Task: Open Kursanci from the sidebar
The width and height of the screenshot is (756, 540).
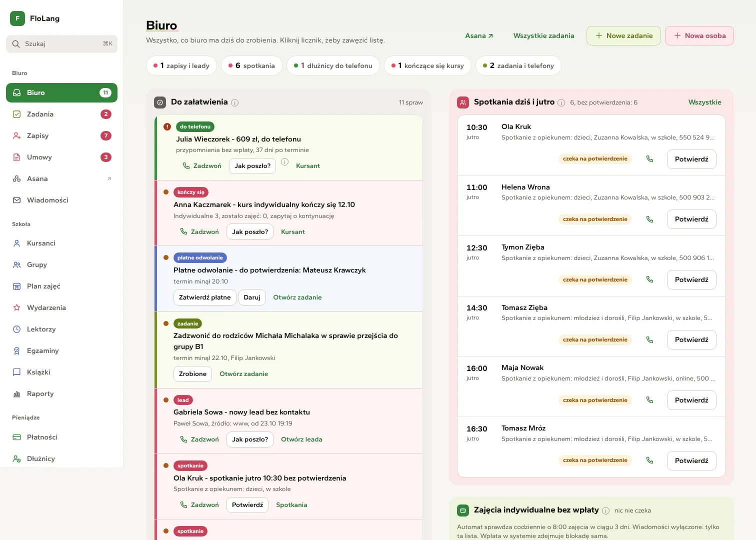Action: pos(61,243)
